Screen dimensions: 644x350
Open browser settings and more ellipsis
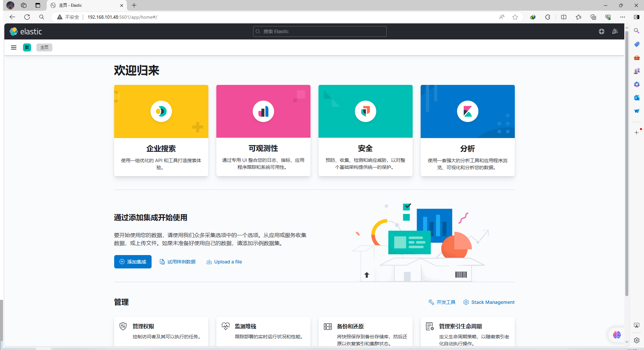(x=623, y=17)
